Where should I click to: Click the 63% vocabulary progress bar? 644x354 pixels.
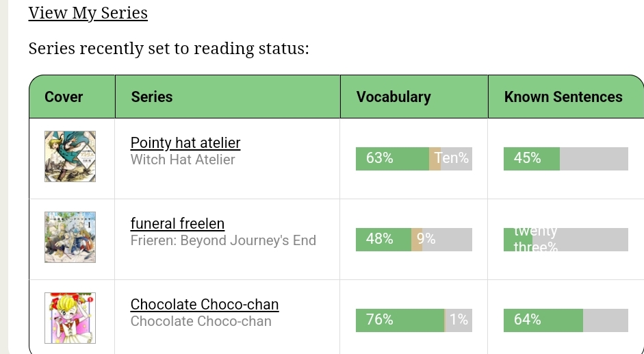click(414, 159)
